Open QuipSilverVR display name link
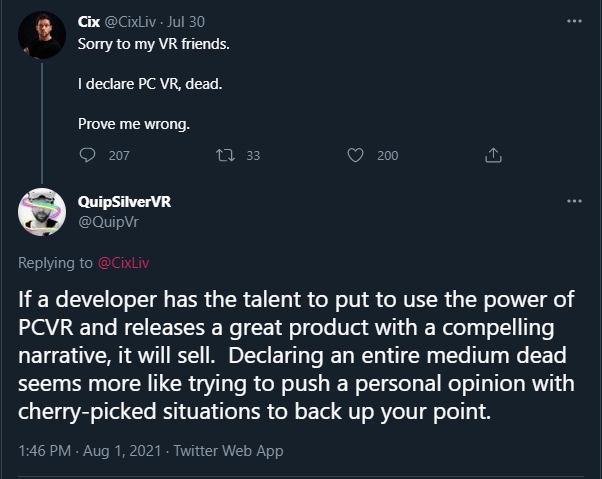Viewport: 602px width, 479px height. coord(123,201)
